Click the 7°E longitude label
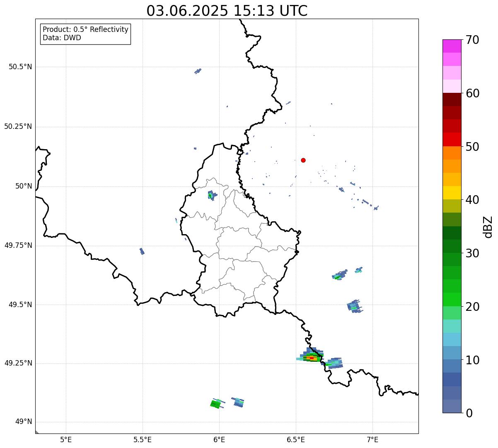This screenshot has height=448, width=498. point(372,440)
